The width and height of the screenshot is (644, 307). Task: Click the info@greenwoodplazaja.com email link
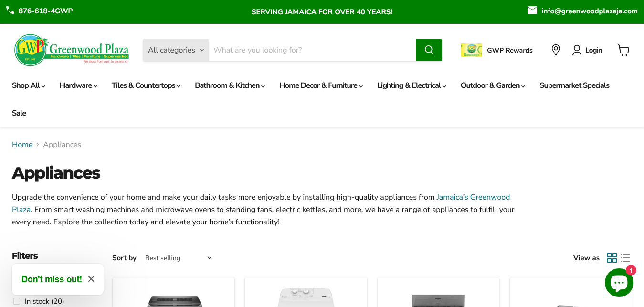(x=589, y=11)
